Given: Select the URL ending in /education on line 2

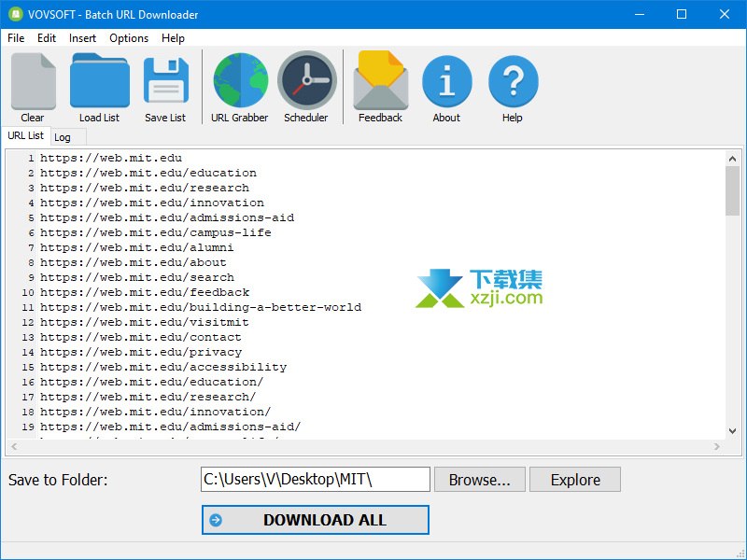Looking at the screenshot, I should (x=148, y=173).
